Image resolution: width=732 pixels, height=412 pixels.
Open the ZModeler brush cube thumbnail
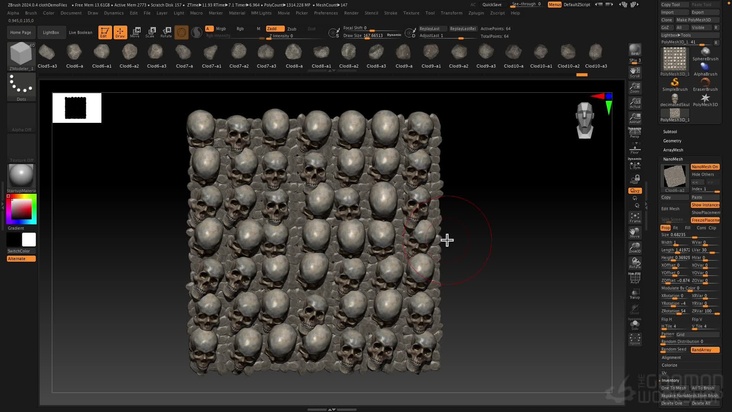click(x=21, y=56)
